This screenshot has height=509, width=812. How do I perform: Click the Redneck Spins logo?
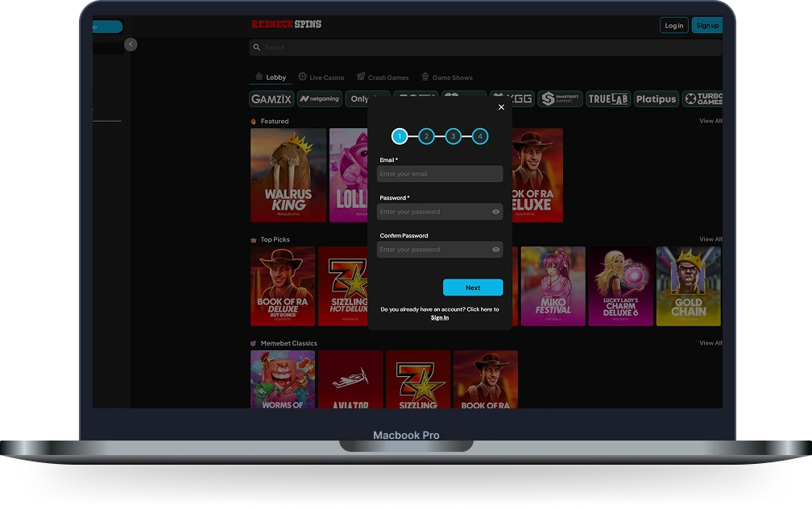[287, 24]
